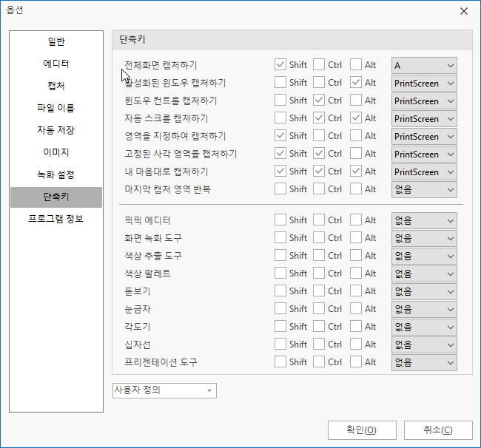Check Alt for 프리젠테이션 도구

(x=356, y=362)
